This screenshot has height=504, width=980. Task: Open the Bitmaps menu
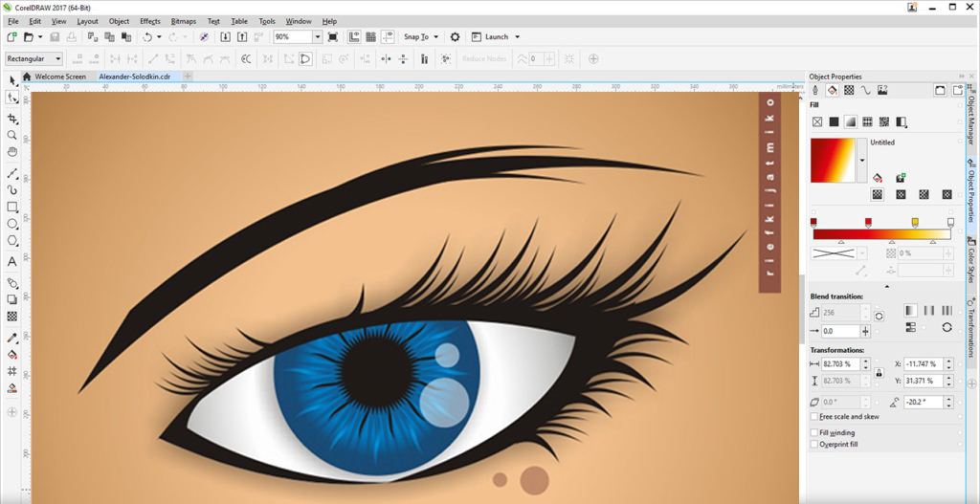182,20
